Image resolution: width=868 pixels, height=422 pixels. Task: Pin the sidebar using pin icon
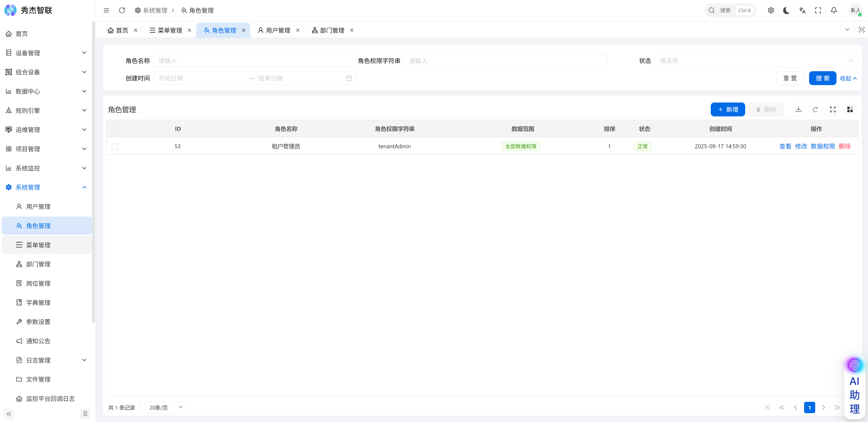click(85, 414)
